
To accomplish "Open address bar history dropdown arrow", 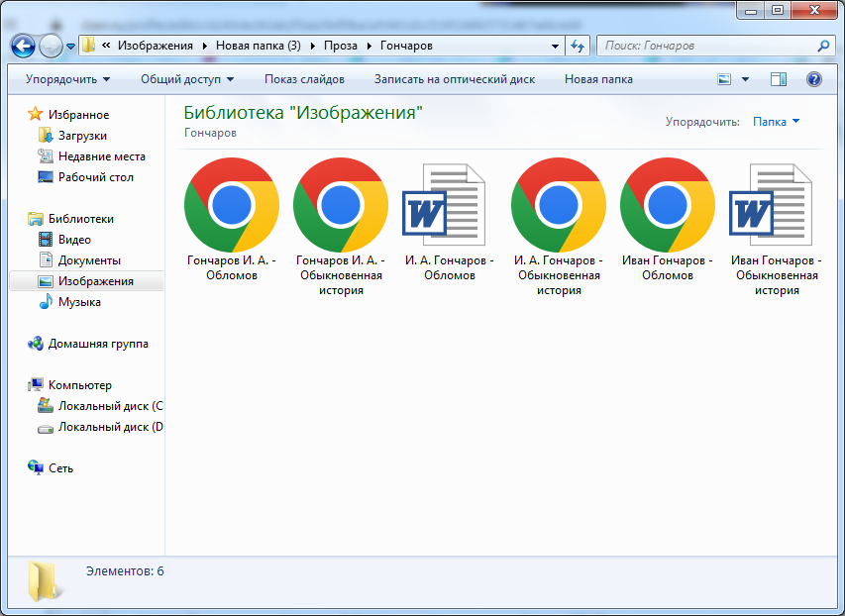I will click(x=555, y=47).
